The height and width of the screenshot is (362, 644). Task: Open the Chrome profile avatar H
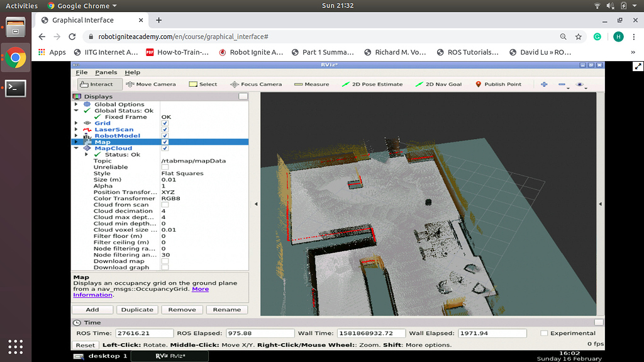coord(618,37)
